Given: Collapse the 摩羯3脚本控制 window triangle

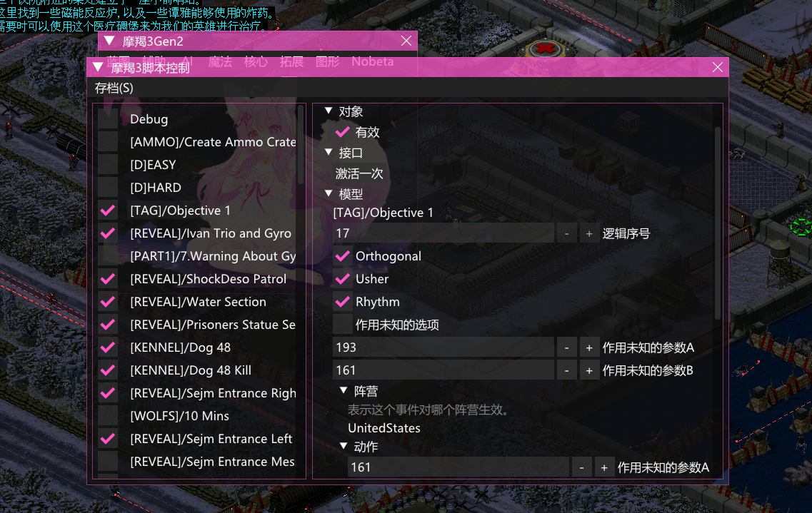Looking at the screenshot, I should click(x=97, y=67).
